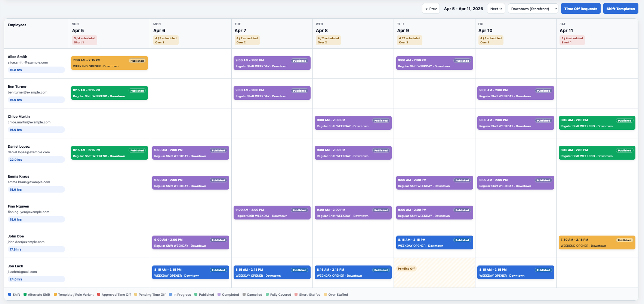Open Alice Smith's Sunday Weekend Opener shift
The width and height of the screenshot is (644, 304).
(110, 63)
